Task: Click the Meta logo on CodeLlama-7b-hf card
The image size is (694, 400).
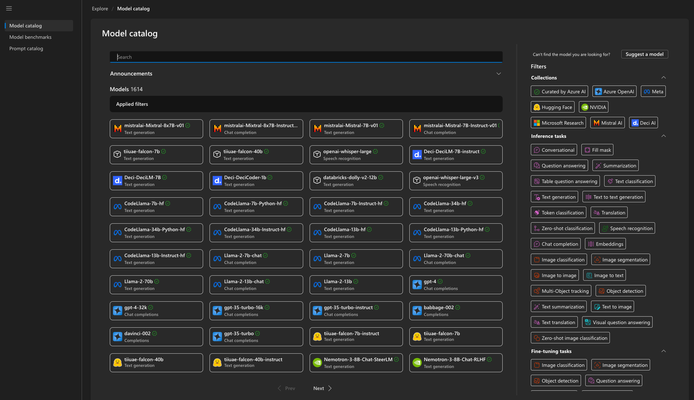Action: click(117, 207)
